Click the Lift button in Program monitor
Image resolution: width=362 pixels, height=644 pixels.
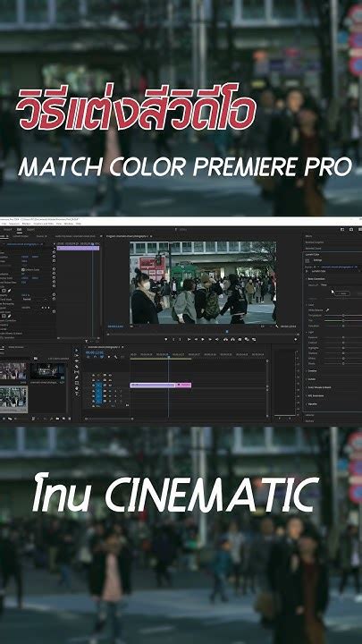225,339
